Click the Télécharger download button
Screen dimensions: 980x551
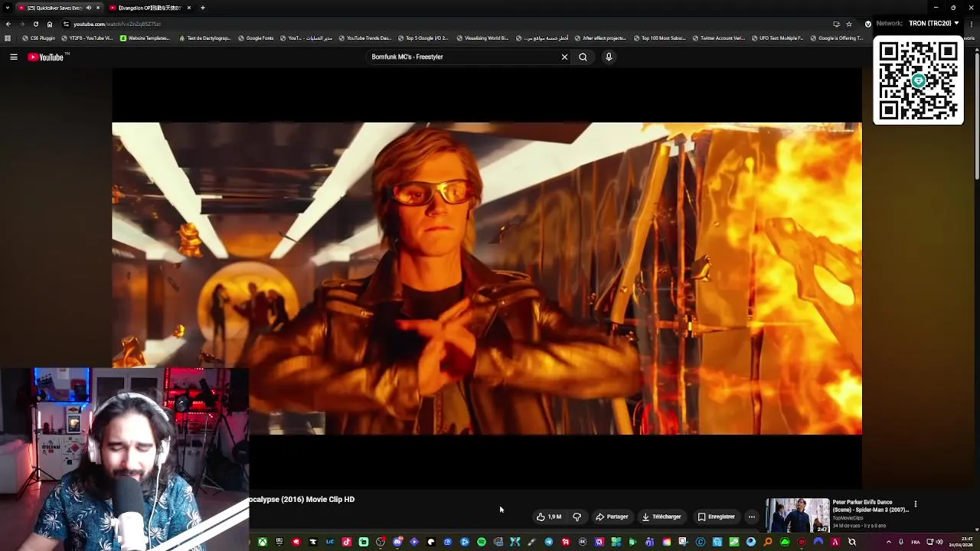661,517
